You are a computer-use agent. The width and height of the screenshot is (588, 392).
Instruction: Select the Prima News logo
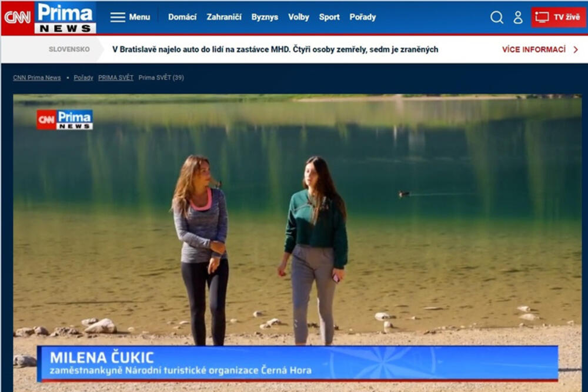pyautogui.click(x=65, y=16)
